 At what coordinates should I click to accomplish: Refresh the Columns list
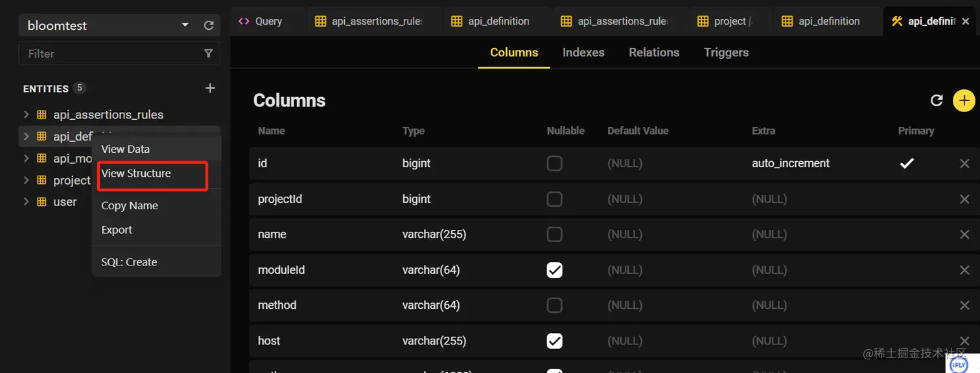[x=937, y=100]
